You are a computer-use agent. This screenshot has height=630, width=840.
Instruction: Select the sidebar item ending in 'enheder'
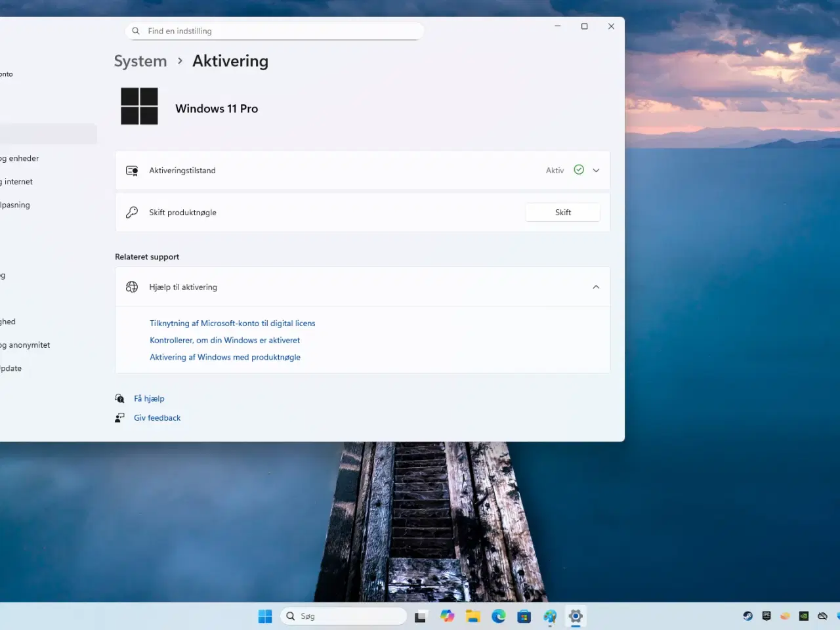click(20, 158)
